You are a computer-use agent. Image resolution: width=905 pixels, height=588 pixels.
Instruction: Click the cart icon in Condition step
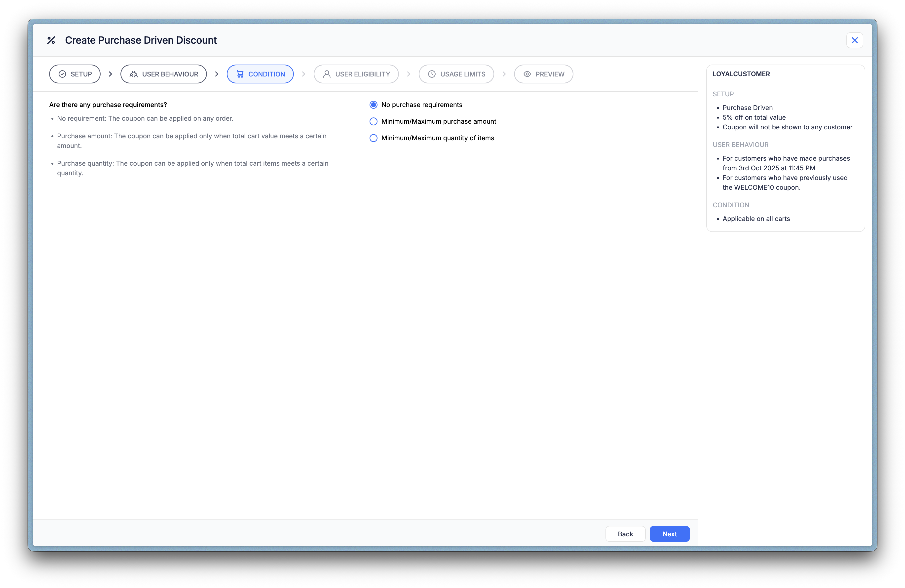[x=240, y=74]
